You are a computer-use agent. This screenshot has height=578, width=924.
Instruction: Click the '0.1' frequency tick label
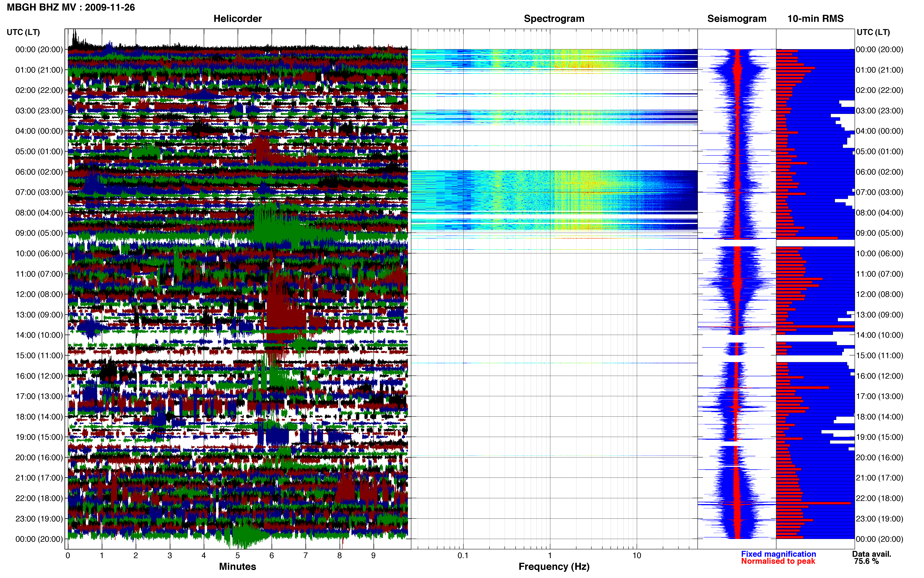pos(463,555)
